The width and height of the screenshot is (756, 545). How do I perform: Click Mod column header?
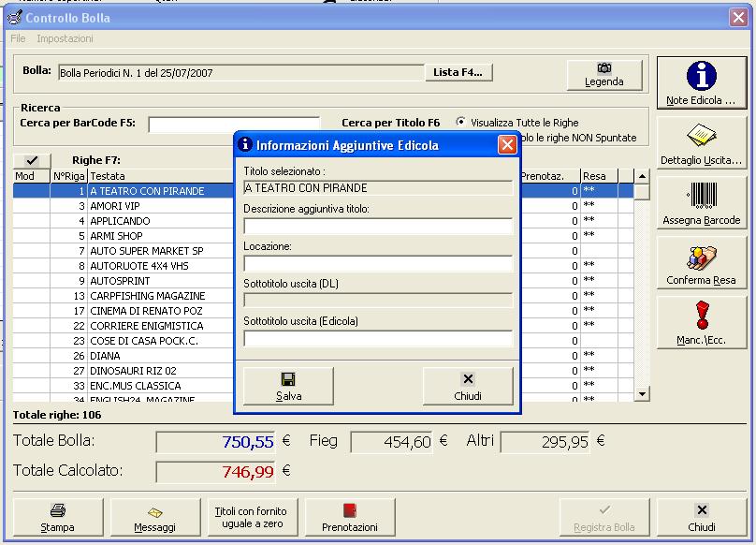point(31,176)
